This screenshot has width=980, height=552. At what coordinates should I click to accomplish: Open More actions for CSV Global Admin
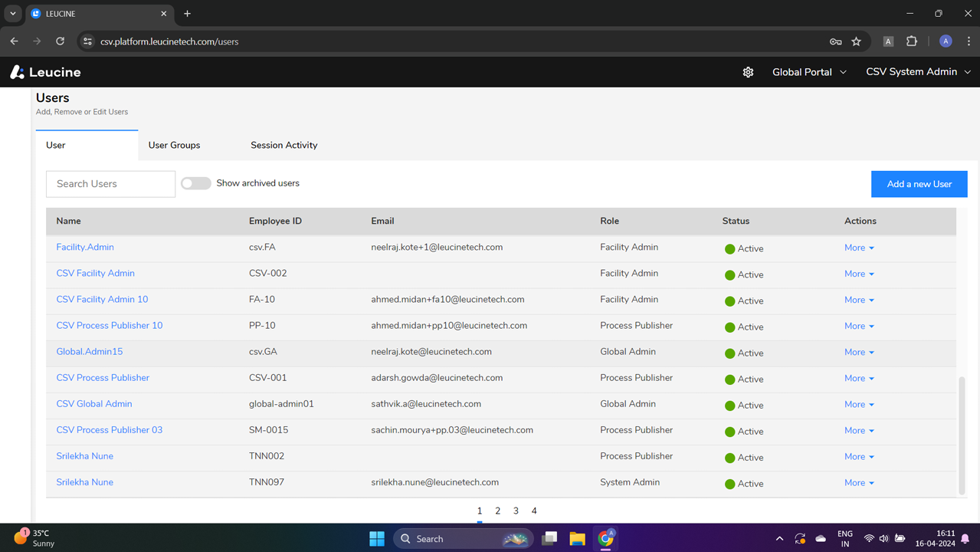pyautogui.click(x=859, y=404)
